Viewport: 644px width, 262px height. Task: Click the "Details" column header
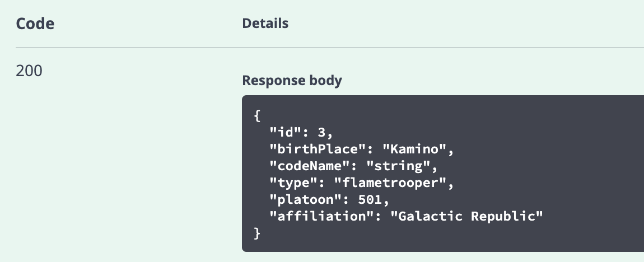pos(265,24)
